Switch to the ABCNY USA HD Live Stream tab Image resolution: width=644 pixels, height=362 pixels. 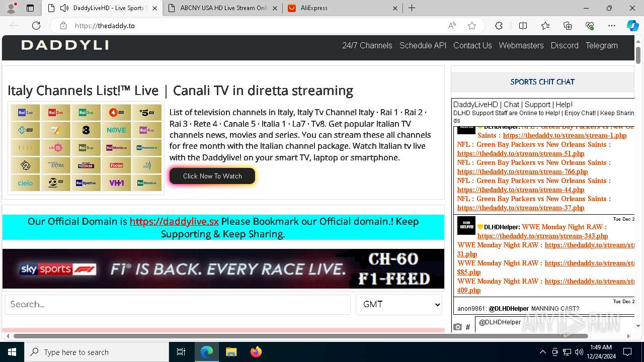[x=223, y=8]
